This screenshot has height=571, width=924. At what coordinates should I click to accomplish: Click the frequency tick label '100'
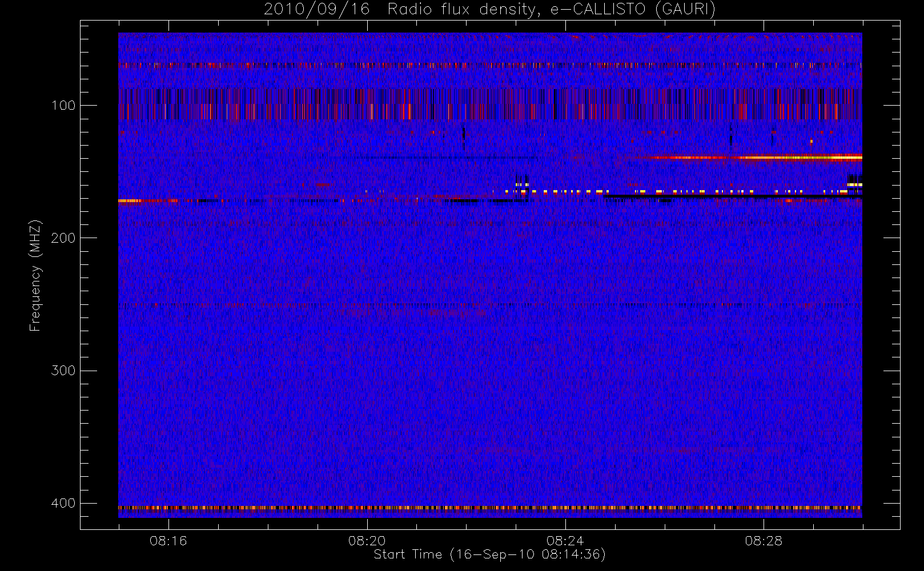[63, 106]
